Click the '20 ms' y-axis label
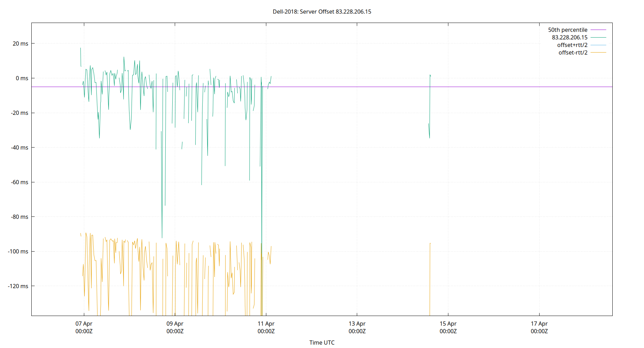Screen dimensions: 644x348 point(21,43)
